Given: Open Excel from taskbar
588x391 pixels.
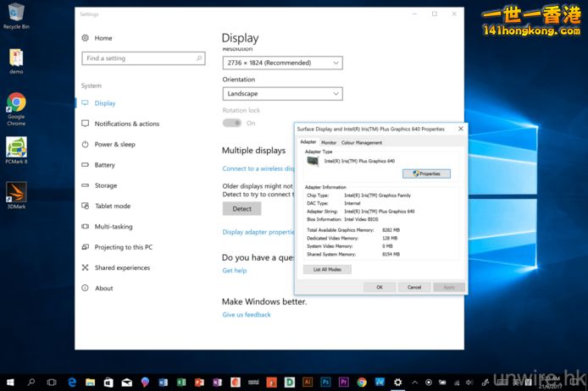Looking at the screenshot, I should tap(181, 382).
